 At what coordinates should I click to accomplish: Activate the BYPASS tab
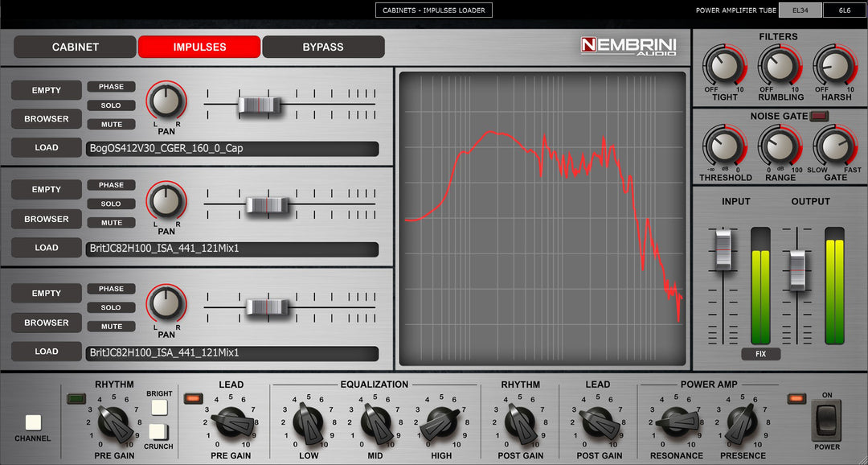[x=323, y=47]
